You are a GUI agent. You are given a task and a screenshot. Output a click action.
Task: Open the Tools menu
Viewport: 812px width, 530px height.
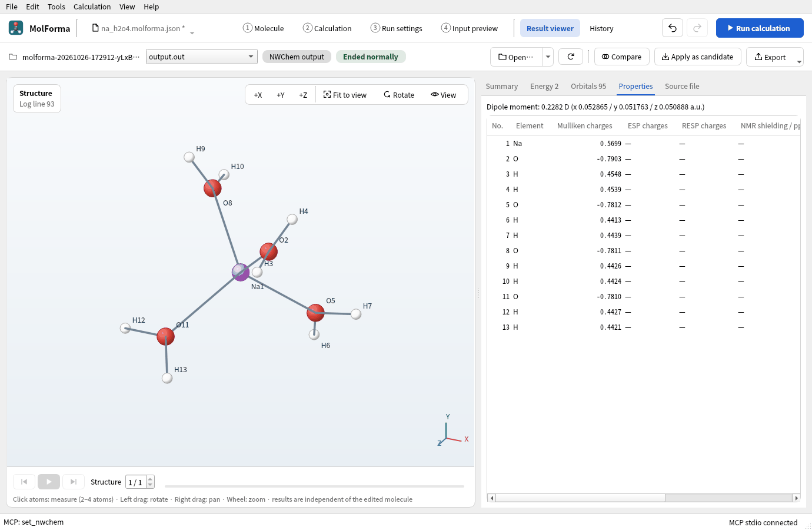pyautogui.click(x=56, y=6)
